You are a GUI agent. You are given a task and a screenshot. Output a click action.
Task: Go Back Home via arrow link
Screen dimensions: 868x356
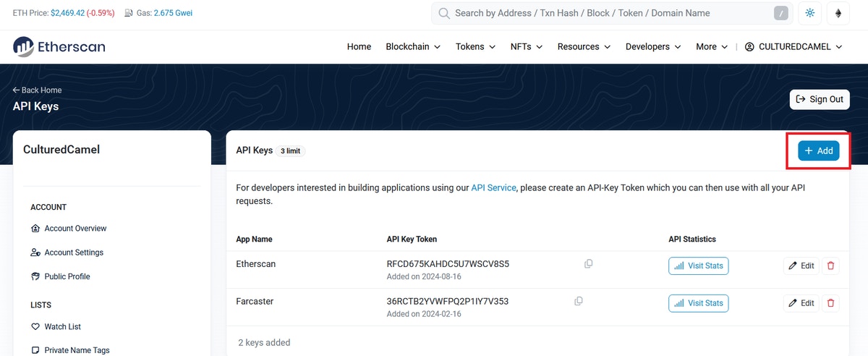click(37, 90)
